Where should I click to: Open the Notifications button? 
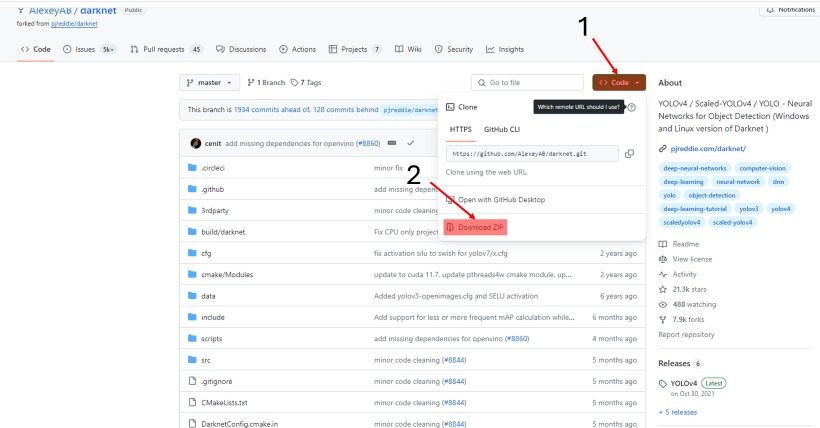(x=790, y=9)
